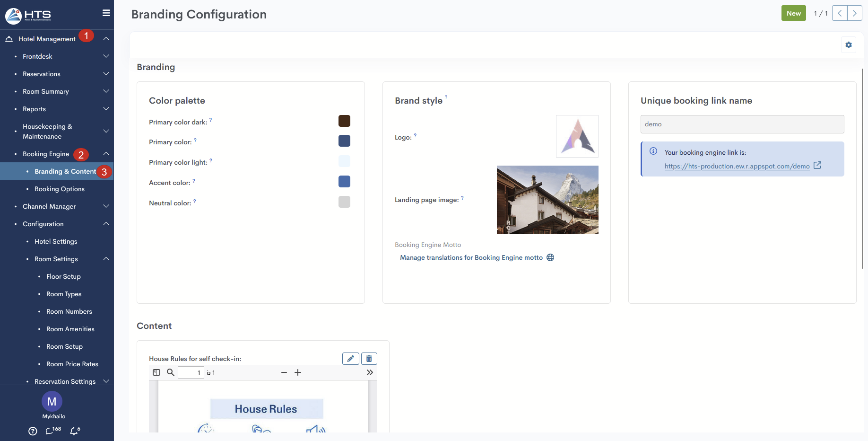Select Room Types in the sidebar
The height and width of the screenshot is (441, 868).
tap(64, 294)
